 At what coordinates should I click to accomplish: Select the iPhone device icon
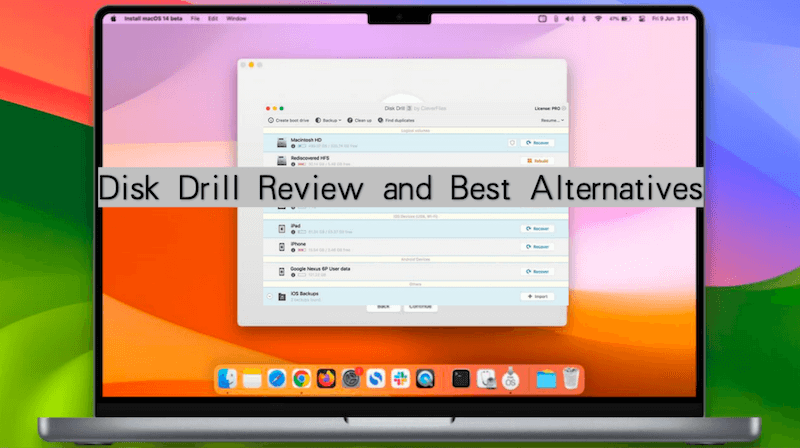[x=282, y=246]
